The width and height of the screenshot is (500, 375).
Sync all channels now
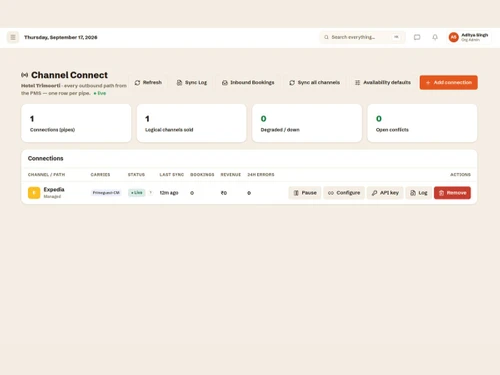tap(315, 82)
